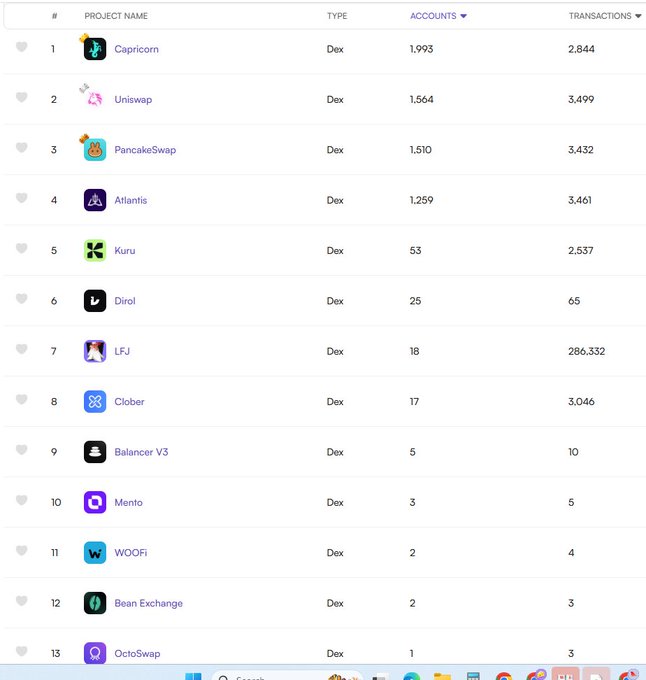
Task: Mark Balancer V3 as favorite
Action: (22, 449)
